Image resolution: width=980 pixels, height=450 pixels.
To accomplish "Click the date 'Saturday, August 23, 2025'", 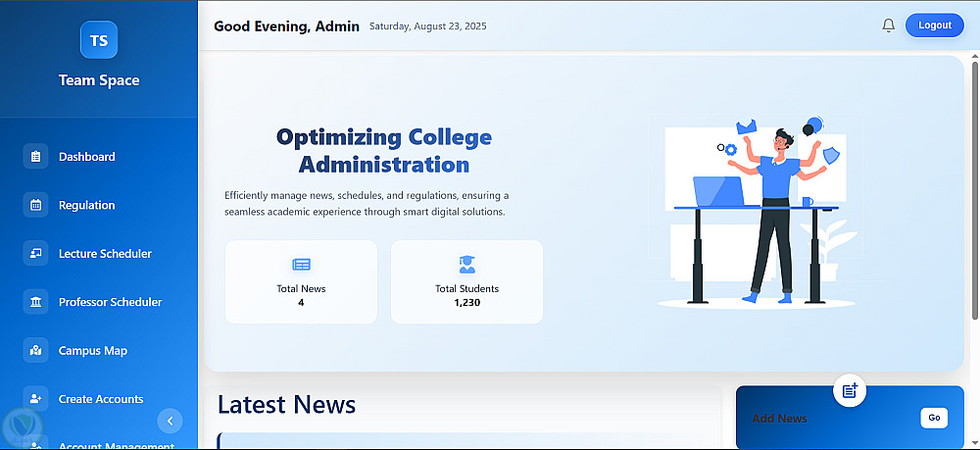I will tap(428, 26).
